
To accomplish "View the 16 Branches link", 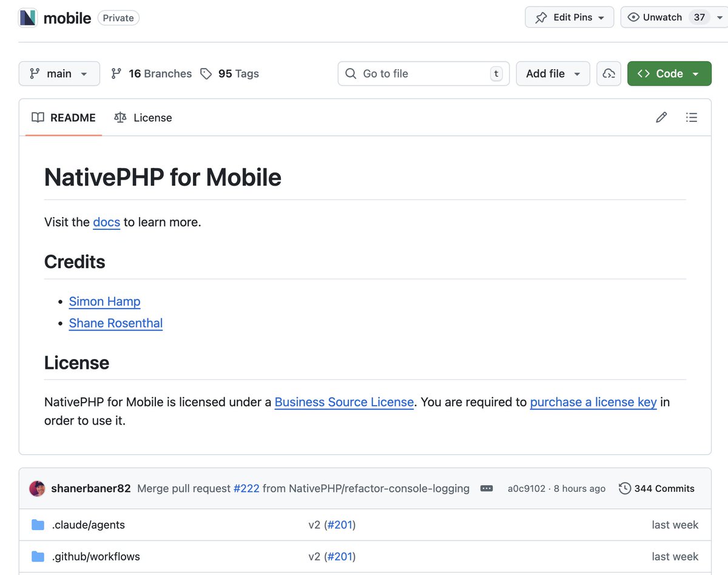I will pos(152,73).
